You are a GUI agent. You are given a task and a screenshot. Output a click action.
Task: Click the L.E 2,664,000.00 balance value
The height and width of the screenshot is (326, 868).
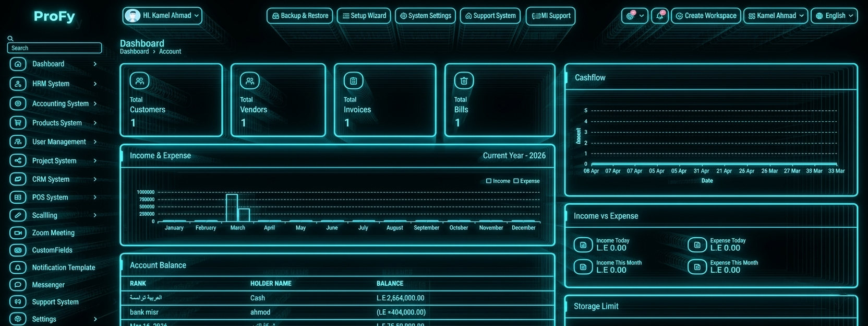pyautogui.click(x=400, y=298)
